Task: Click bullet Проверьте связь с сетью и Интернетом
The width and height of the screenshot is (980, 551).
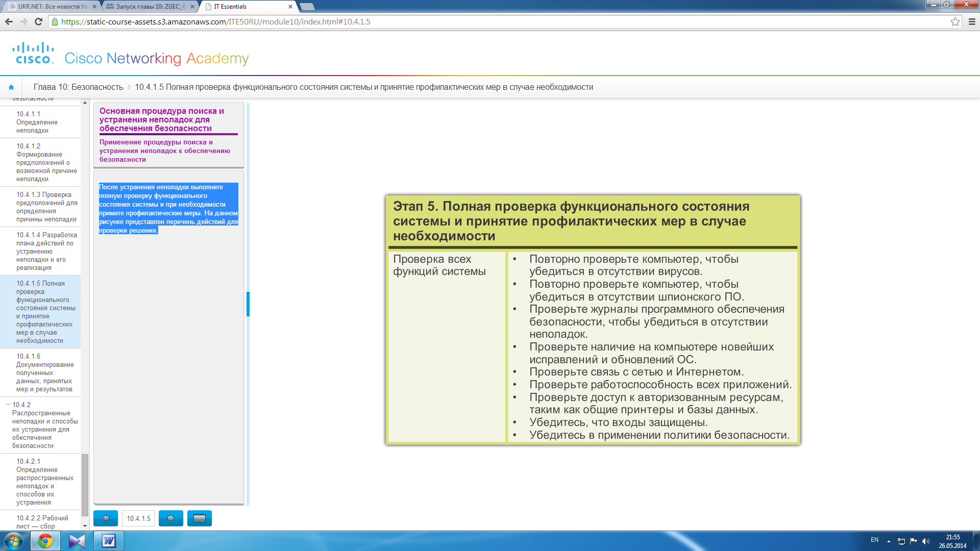Action: [x=636, y=372]
